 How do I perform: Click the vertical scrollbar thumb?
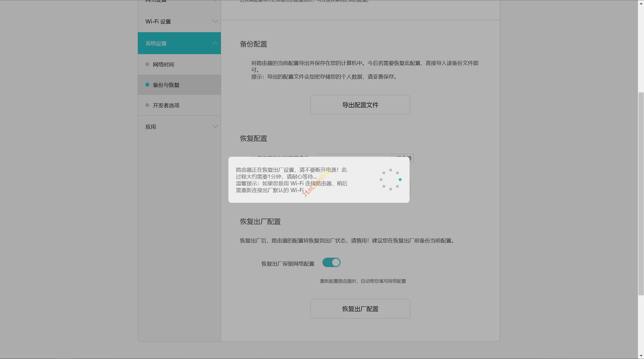(641, 194)
